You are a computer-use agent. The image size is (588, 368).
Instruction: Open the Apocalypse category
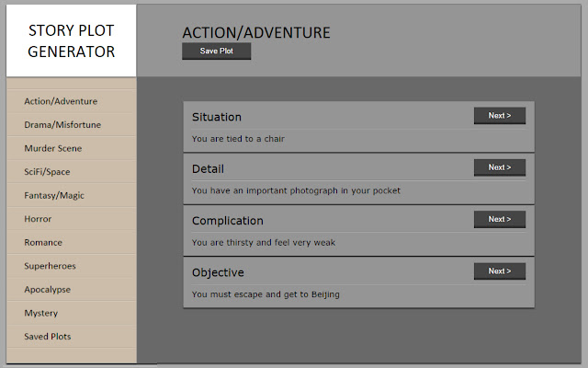click(48, 289)
